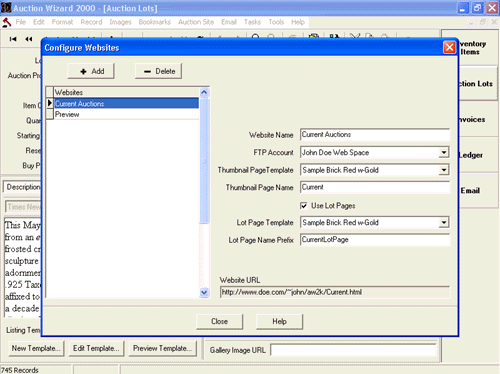Click the Website Name input field
500x374 pixels.
[375, 135]
